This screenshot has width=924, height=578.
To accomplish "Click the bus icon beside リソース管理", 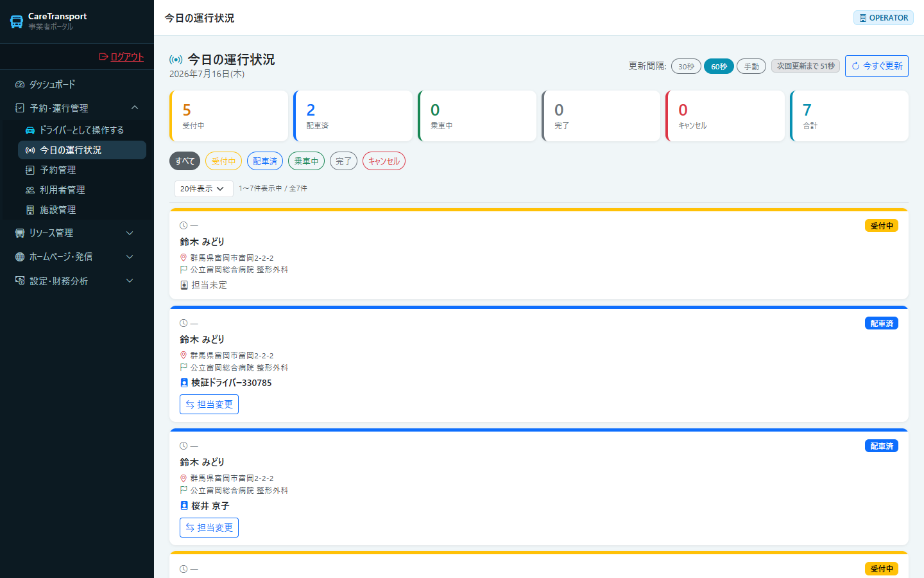I will 20,232.
